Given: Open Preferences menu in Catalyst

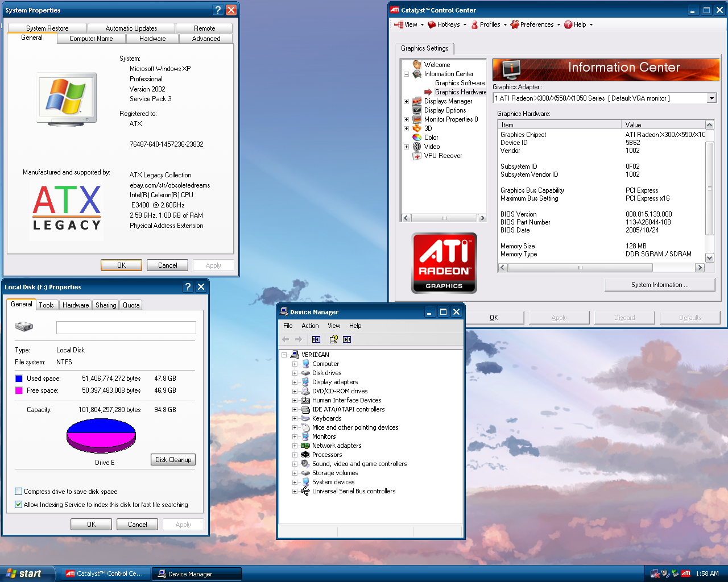Looking at the screenshot, I should coord(535,24).
